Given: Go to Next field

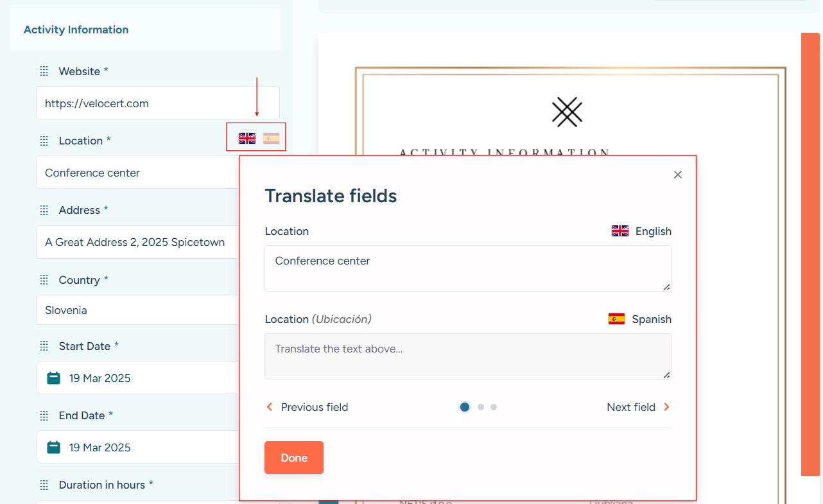Looking at the screenshot, I should (638, 407).
